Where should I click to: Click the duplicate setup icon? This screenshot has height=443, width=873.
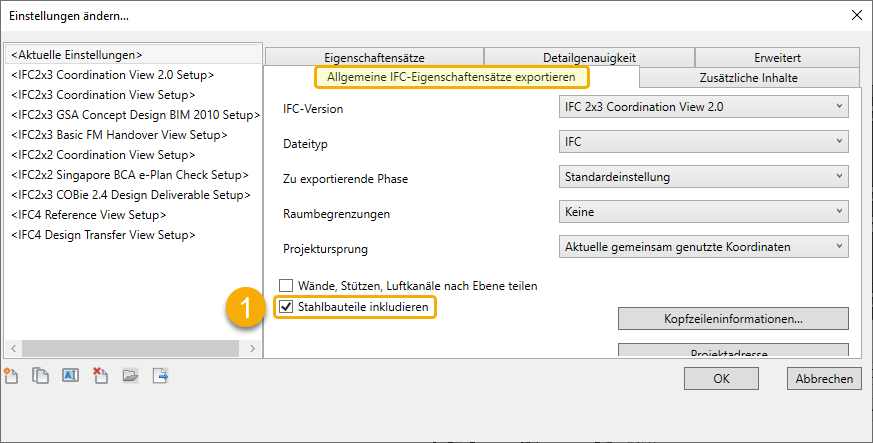coord(40,376)
